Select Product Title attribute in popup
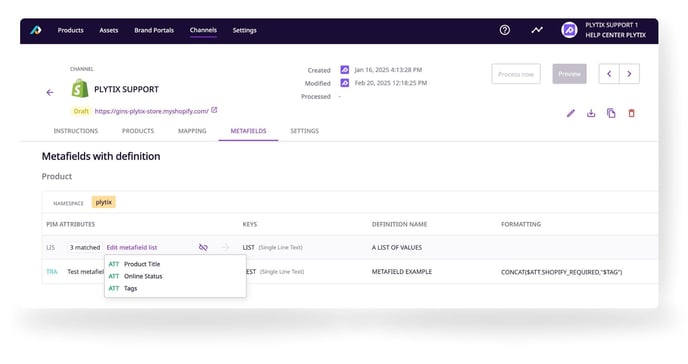This screenshot has width=688, height=364. 142,264
